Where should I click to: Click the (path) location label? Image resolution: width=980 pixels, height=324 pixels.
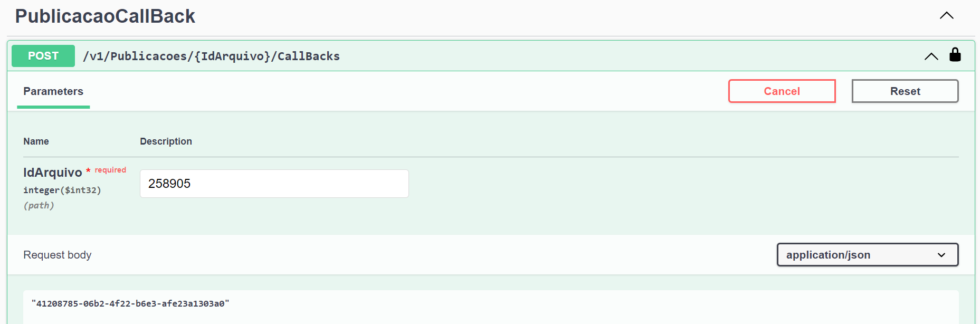point(39,205)
